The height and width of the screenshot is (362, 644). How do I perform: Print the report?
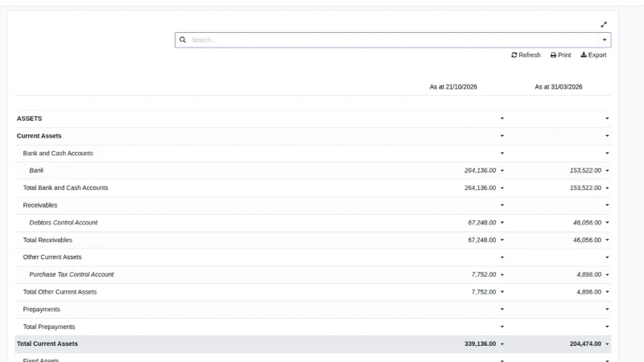[x=560, y=55]
